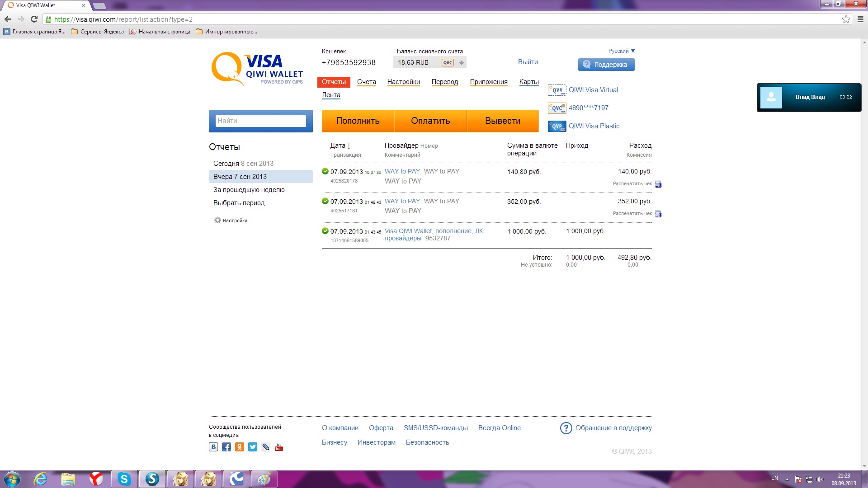Open the Skype taskbar icon
This screenshot has height=488, width=868.
point(124,479)
